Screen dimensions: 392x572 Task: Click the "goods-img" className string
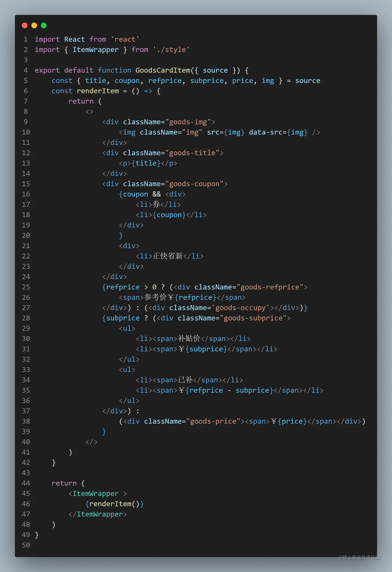pyautogui.click(x=188, y=122)
